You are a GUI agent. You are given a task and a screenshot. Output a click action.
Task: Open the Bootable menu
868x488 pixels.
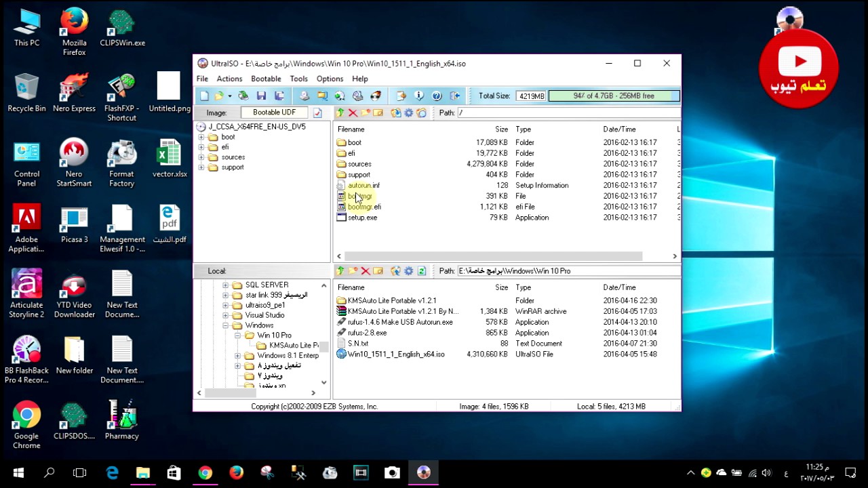(x=266, y=79)
